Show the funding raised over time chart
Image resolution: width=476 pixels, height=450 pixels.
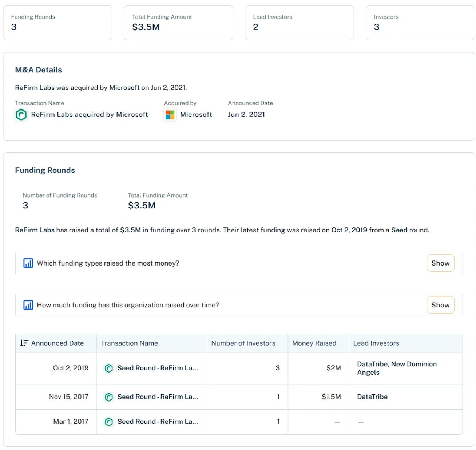coord(440,305)
